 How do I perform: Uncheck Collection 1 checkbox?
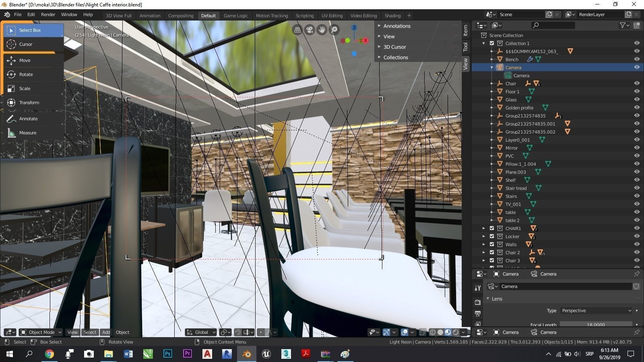click(x=492, y=43)
